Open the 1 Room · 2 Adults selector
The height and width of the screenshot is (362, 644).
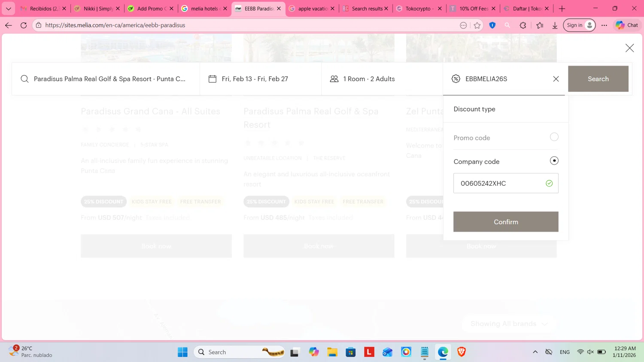click(382, 79)
